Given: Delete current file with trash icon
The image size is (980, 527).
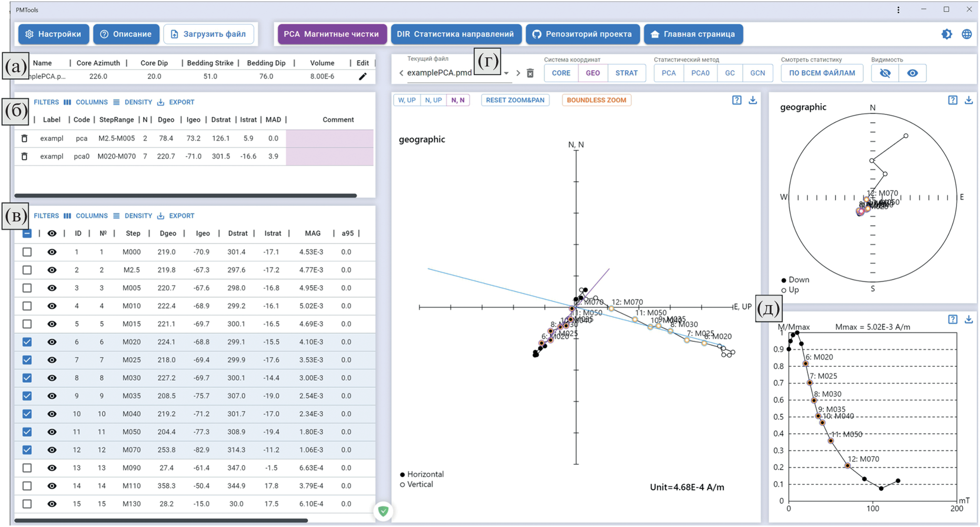Looking at the screenshot, I should click(x=530, y=73).
